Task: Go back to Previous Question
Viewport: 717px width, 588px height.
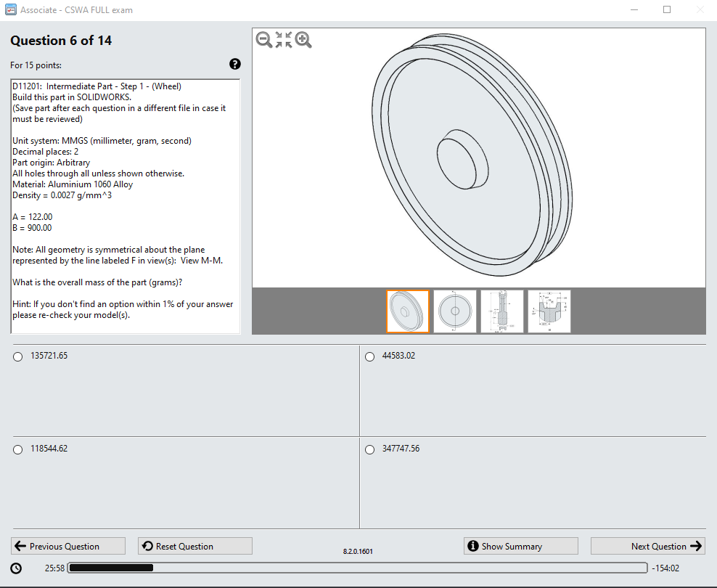Action: (68, 546)
